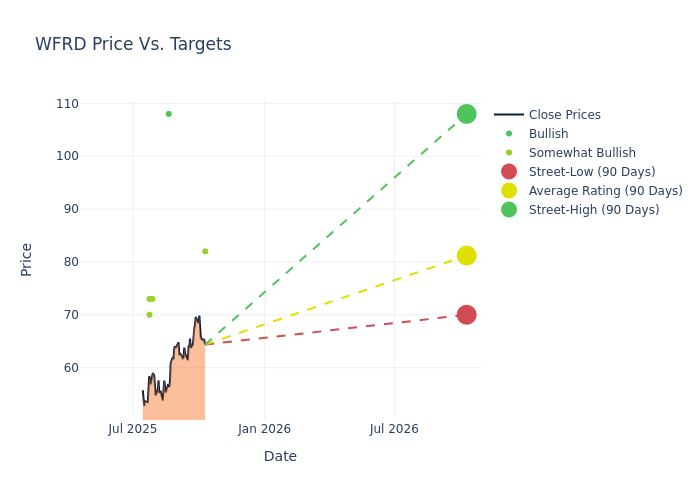Image resolution: width=700 pixels, height=500 pixels.
Task: Click the yellow Average Rating legend marker icon
Action: [509, 191]
